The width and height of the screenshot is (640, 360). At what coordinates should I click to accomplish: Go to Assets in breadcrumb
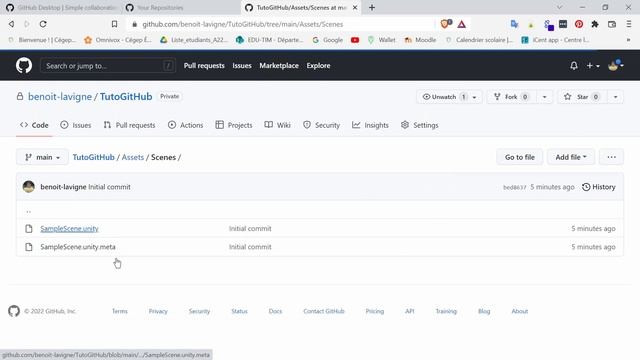[133, 157]
